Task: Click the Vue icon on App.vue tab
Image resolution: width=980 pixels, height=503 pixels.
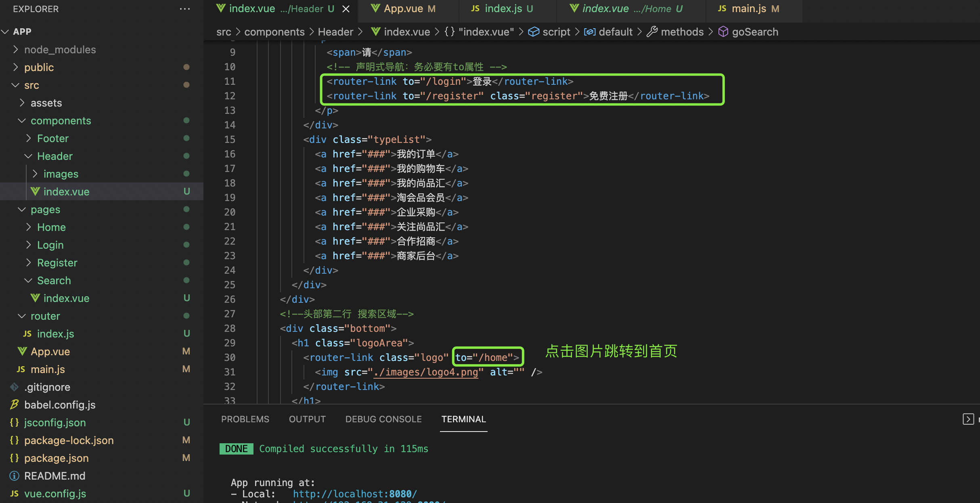Action: point(375,8)
